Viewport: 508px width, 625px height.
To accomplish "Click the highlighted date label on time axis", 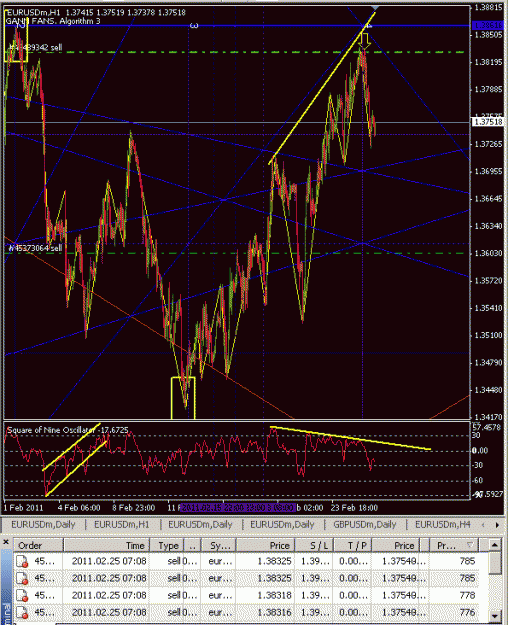I will [x=238, y=507].
